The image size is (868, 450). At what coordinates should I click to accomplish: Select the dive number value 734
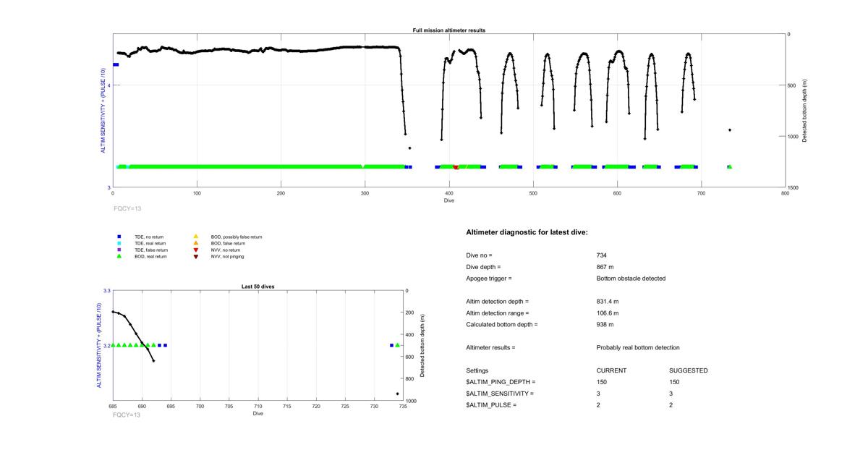[x=602, y=255]
